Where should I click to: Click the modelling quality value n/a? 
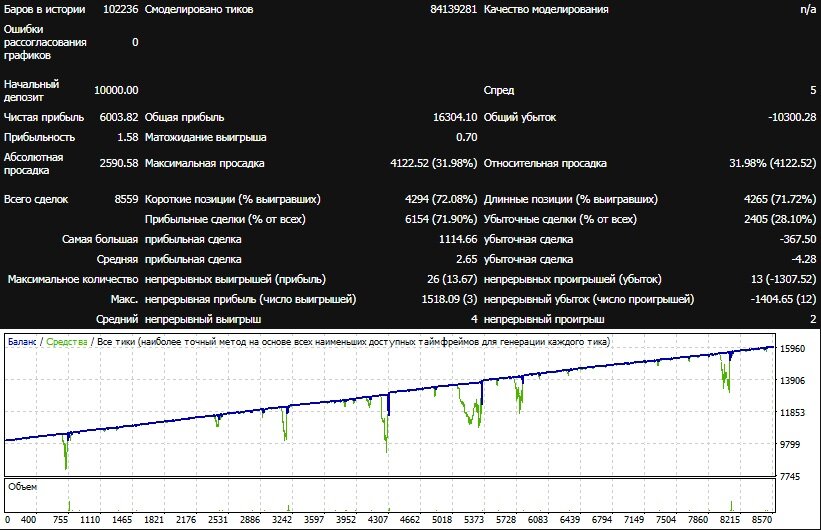click(x=808, y=9)
